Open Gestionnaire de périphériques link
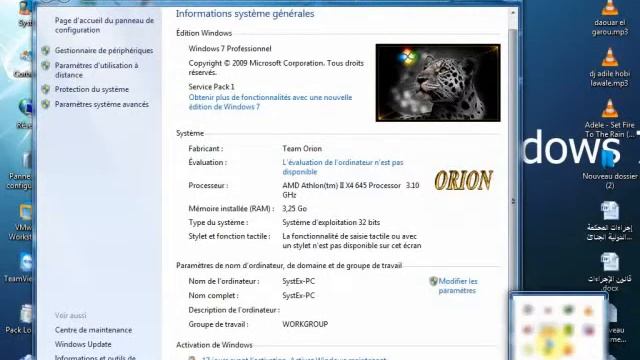 [104, 51]
